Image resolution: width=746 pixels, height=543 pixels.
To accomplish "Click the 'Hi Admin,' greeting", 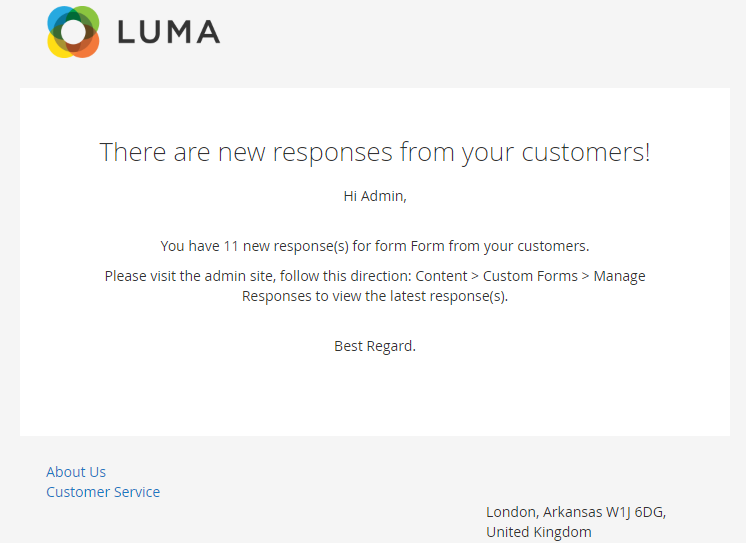I will click(375, 196).
